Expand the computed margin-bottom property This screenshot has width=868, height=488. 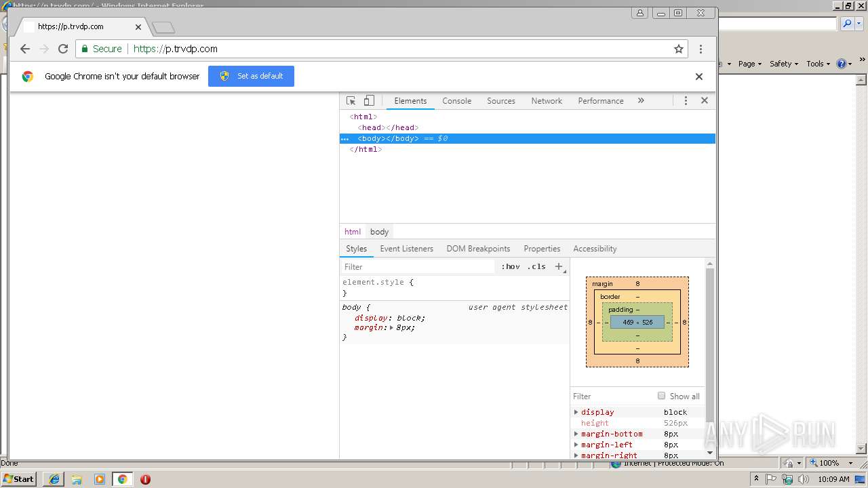pos(576,434)
